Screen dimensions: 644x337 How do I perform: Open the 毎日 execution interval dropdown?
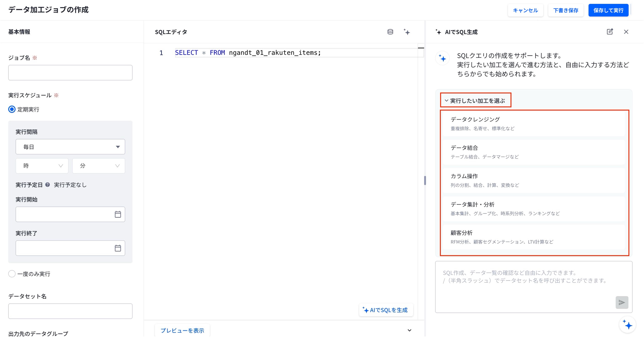[70, 147]
